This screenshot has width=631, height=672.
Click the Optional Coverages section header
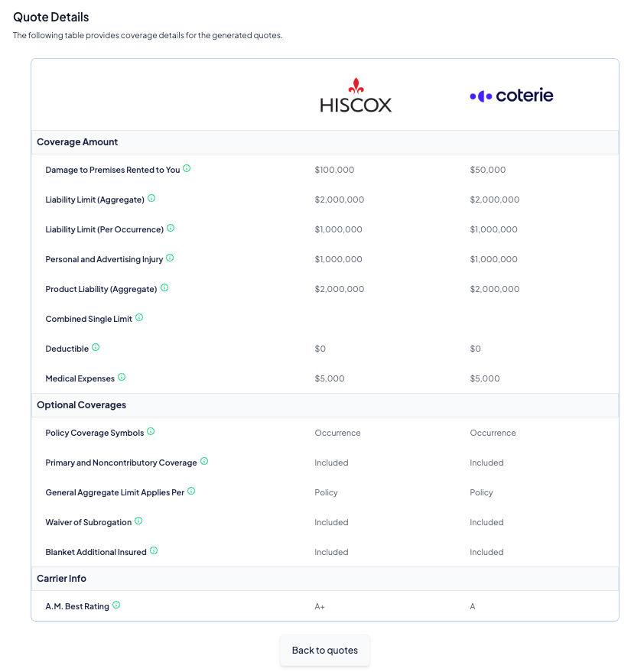325,405
